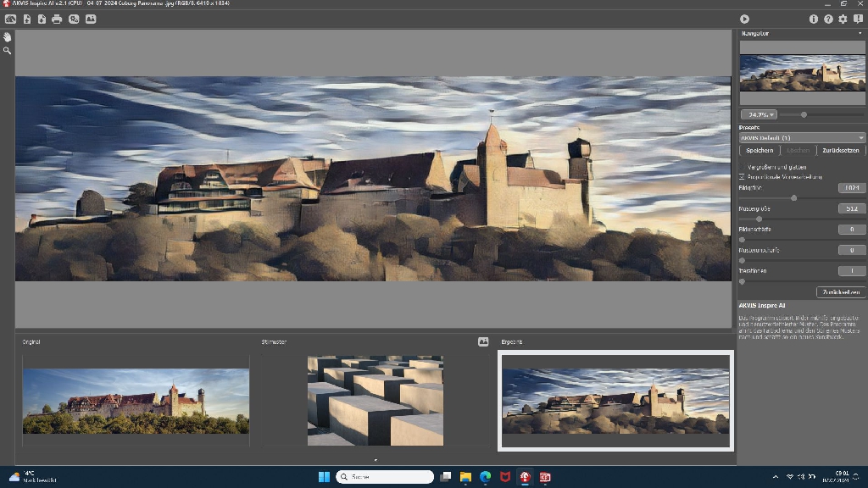Click the 'AKVIS Inspire AI' hints heading

pyautogui.click(x=762, y=305)
